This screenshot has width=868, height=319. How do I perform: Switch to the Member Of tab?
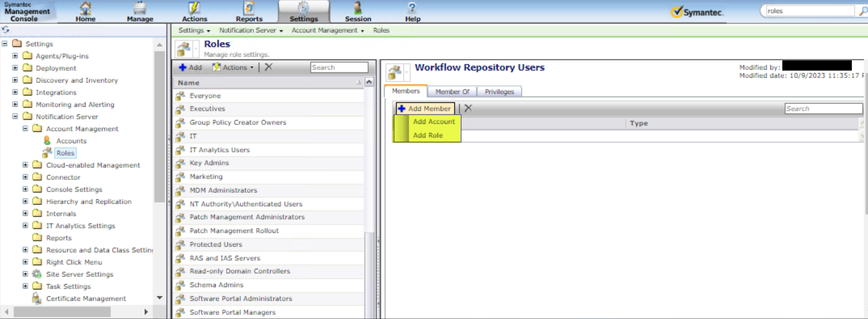coord(452,92)
